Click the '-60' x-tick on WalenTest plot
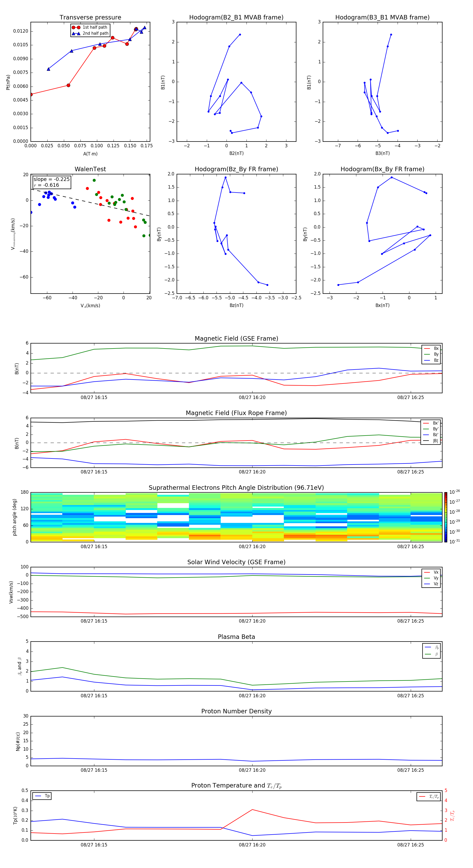Screen dimensions: 473x868 47,298
